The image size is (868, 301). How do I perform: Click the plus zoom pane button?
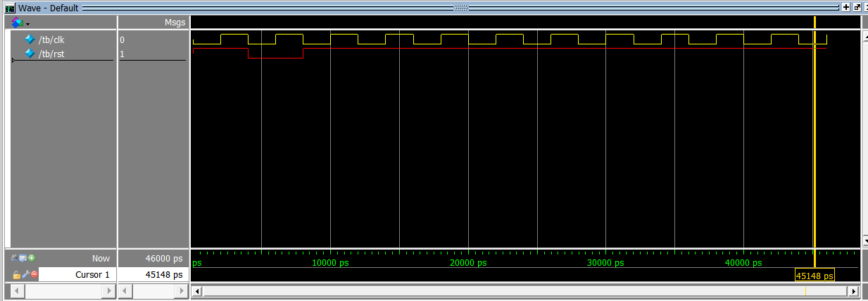pos(846,7)
